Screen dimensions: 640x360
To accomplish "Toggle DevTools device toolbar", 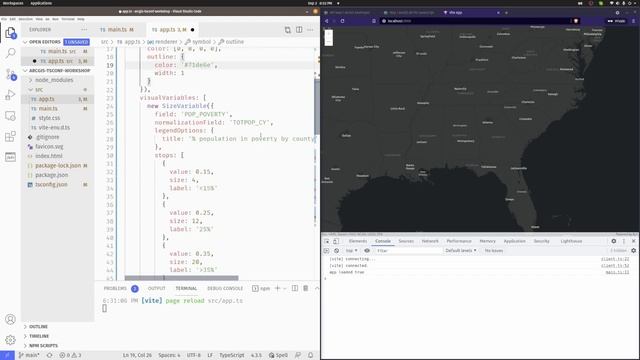I will 336,241.
